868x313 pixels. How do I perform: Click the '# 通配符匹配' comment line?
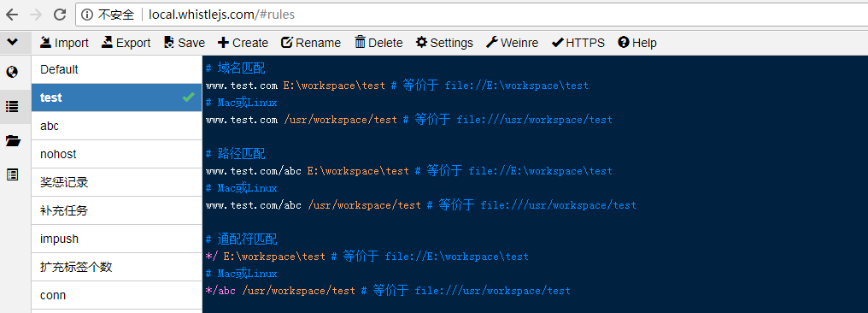242,239
